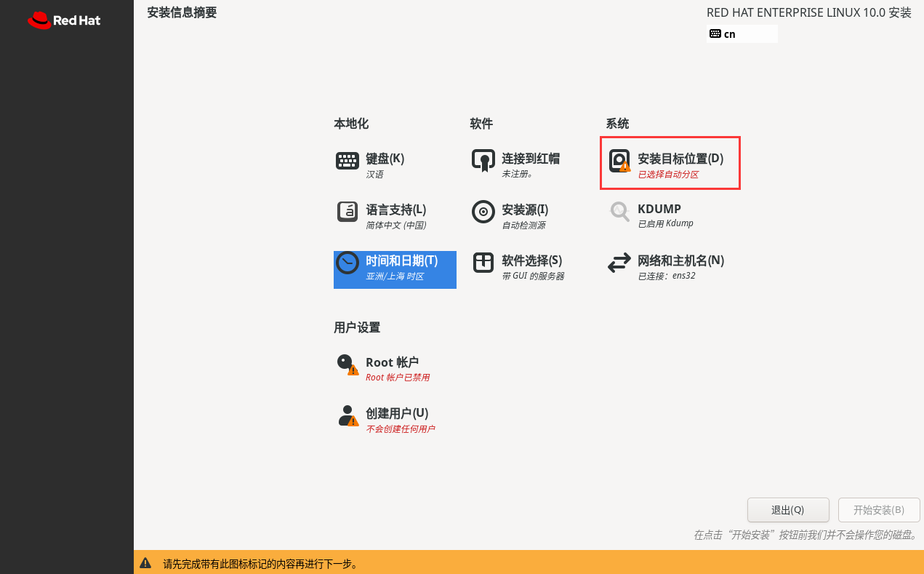Open the 软件选择(S) label
Screen dimensions: 924x574
click(532, 260)
